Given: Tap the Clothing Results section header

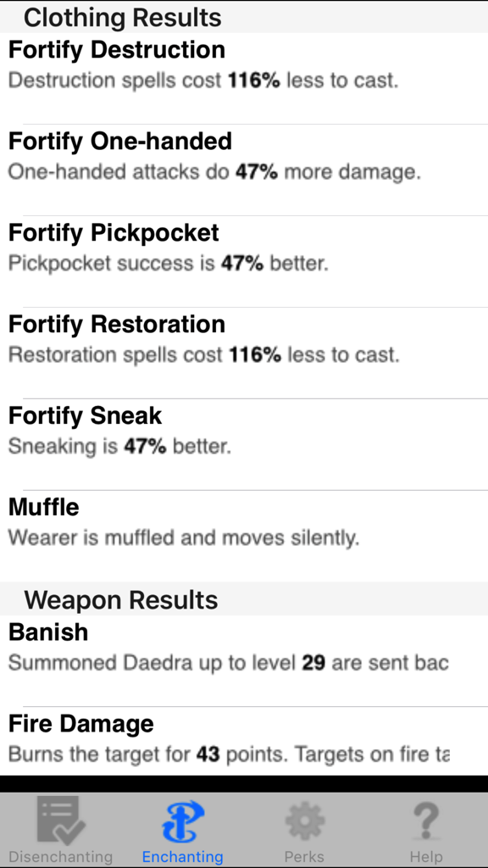Looking at the screenshot, I should pos(123,17).
